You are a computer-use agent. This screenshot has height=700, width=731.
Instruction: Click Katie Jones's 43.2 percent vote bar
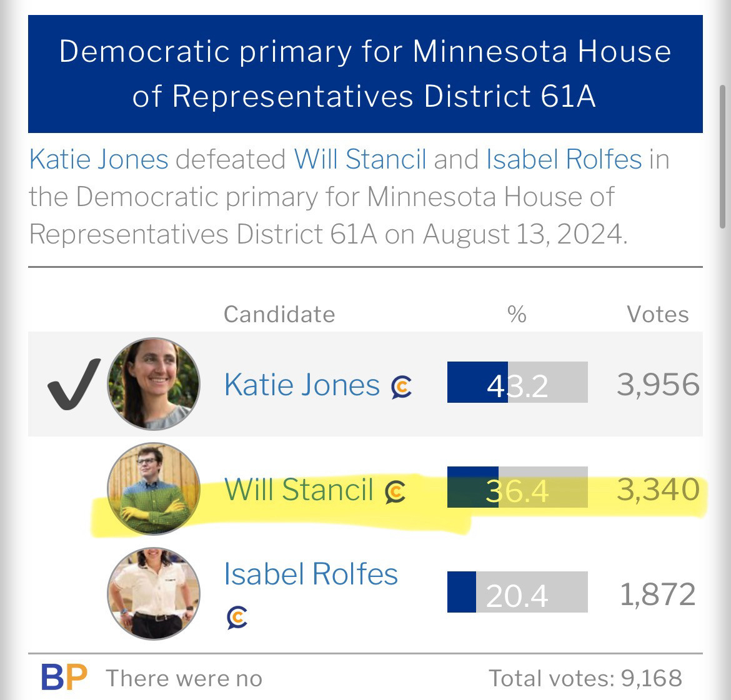[x=517, y=382]
